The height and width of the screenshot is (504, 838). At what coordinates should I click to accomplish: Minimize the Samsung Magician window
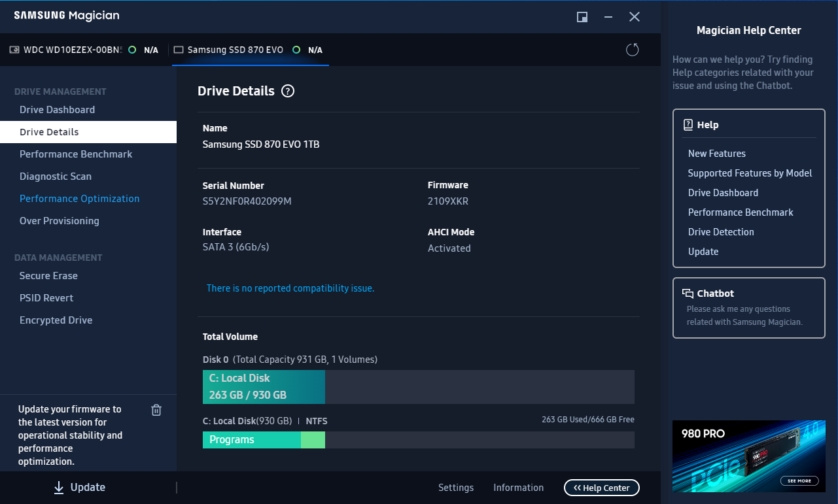(x=608, y=17)
